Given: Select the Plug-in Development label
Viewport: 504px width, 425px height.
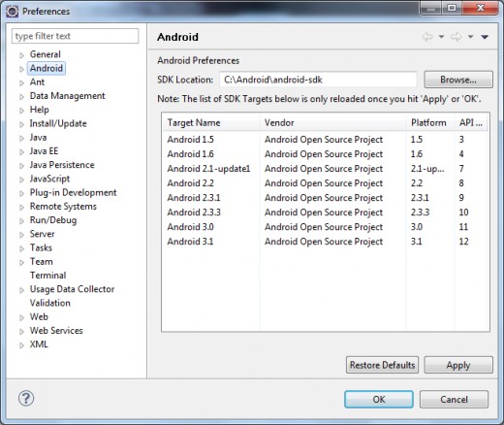Looking at the screenshot, I should [x=73, y=192].
